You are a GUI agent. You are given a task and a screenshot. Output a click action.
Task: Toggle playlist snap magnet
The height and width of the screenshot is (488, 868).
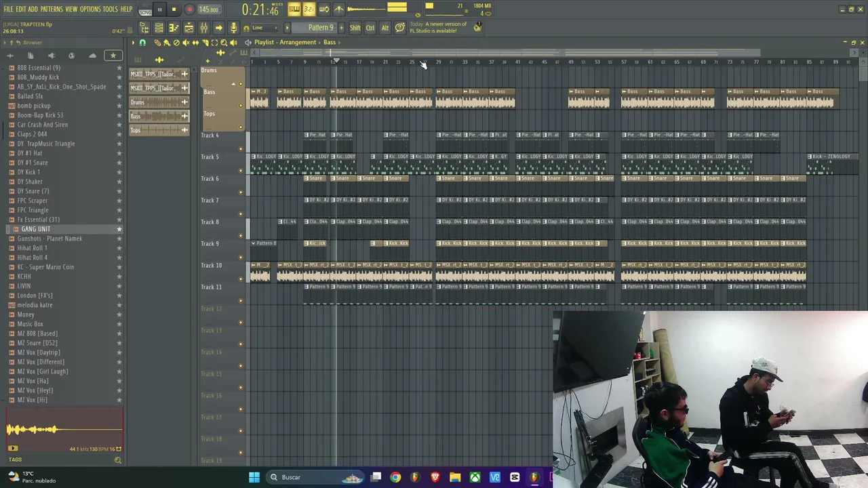coord(142,43)
